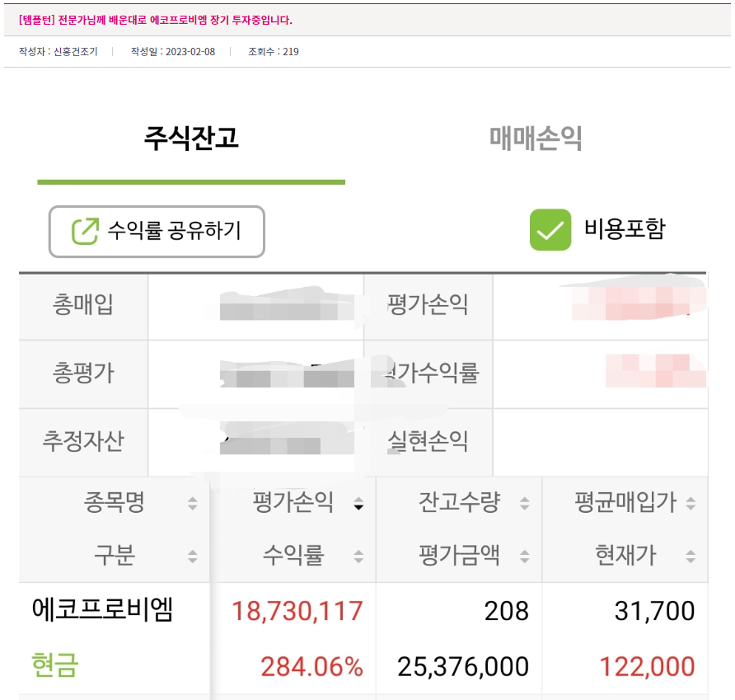
Task: Click the share arrow icon beside 수익률 공유하기
Action: click(86, 231)
